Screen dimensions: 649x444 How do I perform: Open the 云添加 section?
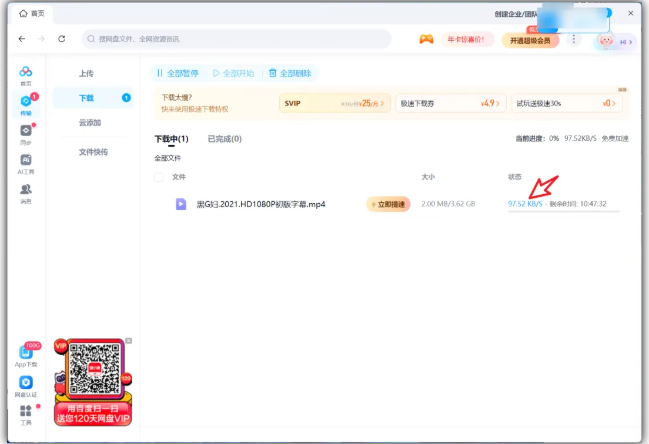[90, 122]
